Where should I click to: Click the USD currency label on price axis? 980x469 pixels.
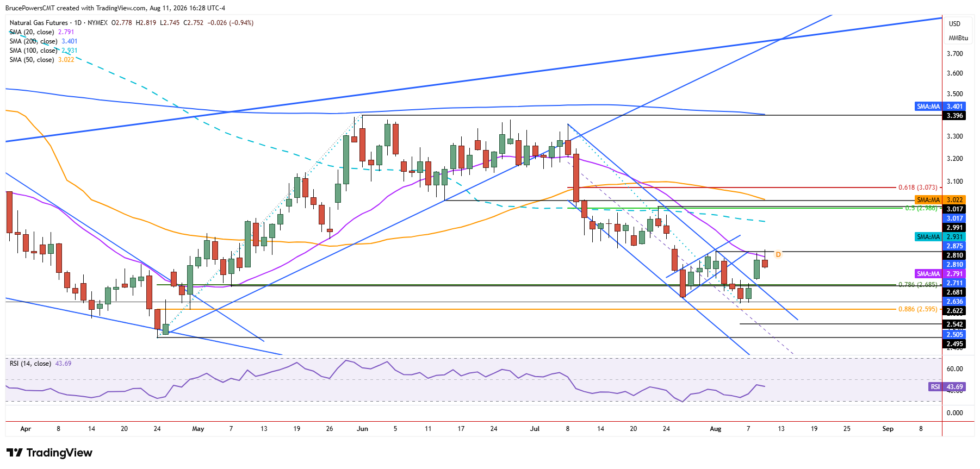point(954,24)
